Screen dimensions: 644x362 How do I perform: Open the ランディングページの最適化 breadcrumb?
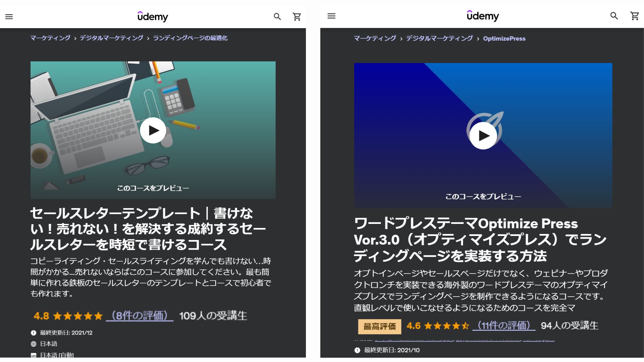coord(190,38)
